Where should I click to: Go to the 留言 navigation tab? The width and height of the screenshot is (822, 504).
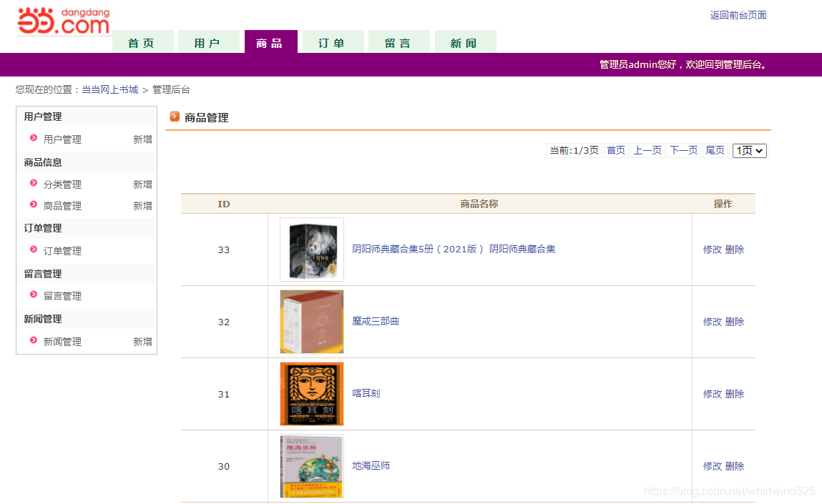coord(399,42)
